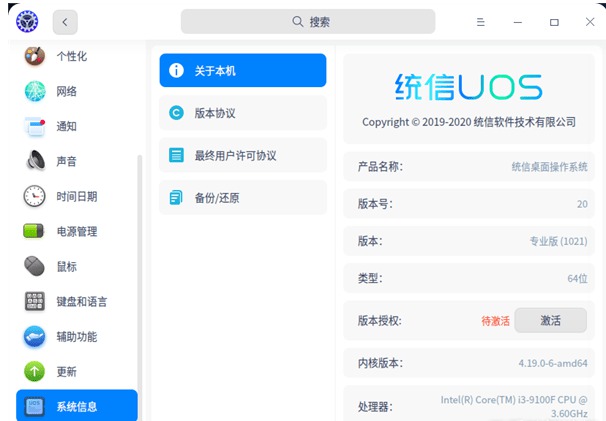The image size is (606, 421).
Task: Click the kernel value 4.19.0-6-amd64
Action: tap(553, 363)
